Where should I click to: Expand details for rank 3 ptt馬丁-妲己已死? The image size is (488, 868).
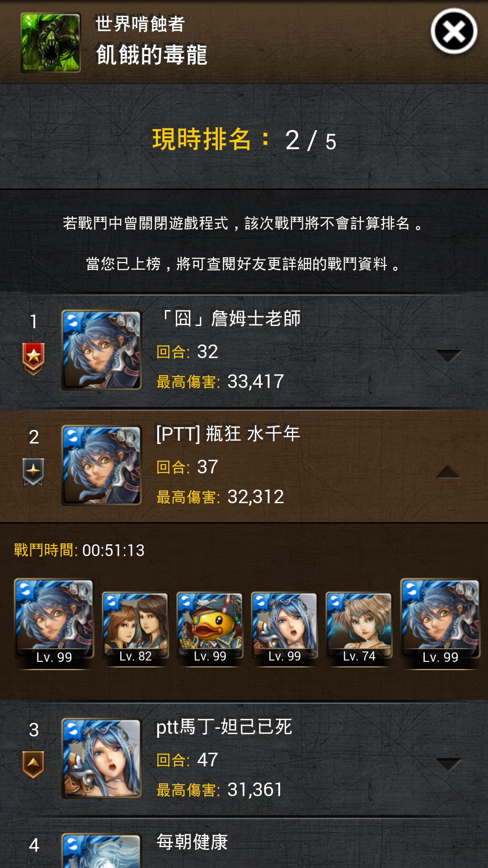click(x=448, y=764)
